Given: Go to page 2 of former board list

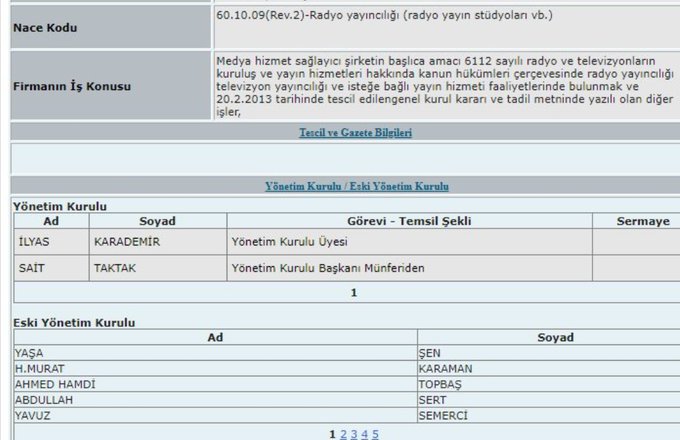Looking at the screenshot, I should tap(342, 434).
